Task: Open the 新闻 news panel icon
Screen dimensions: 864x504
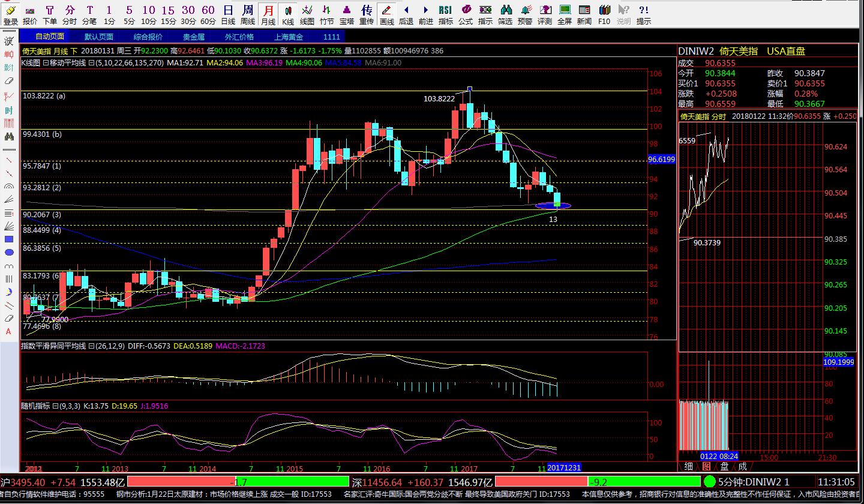Action: (584, 14)
